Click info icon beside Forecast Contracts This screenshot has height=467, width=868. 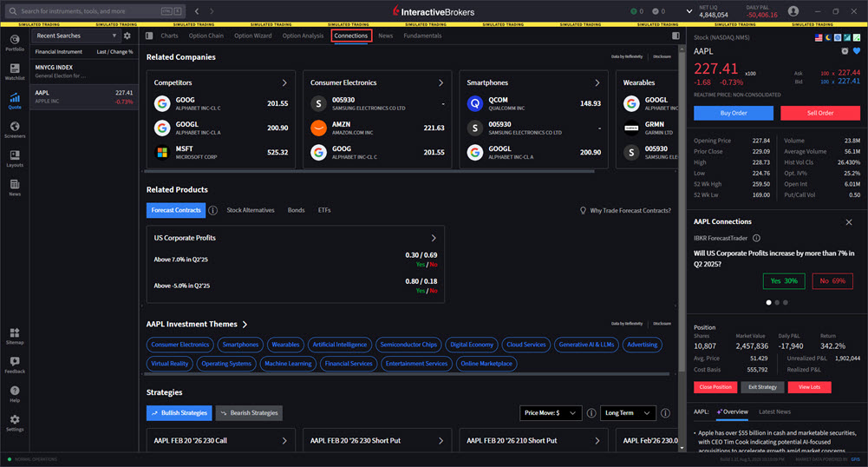point(213,210)
